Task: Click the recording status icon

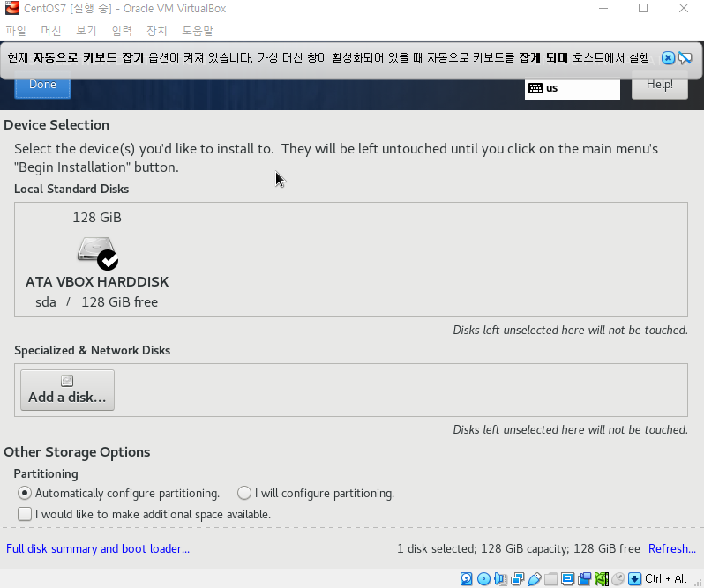Action: [584, 578]
